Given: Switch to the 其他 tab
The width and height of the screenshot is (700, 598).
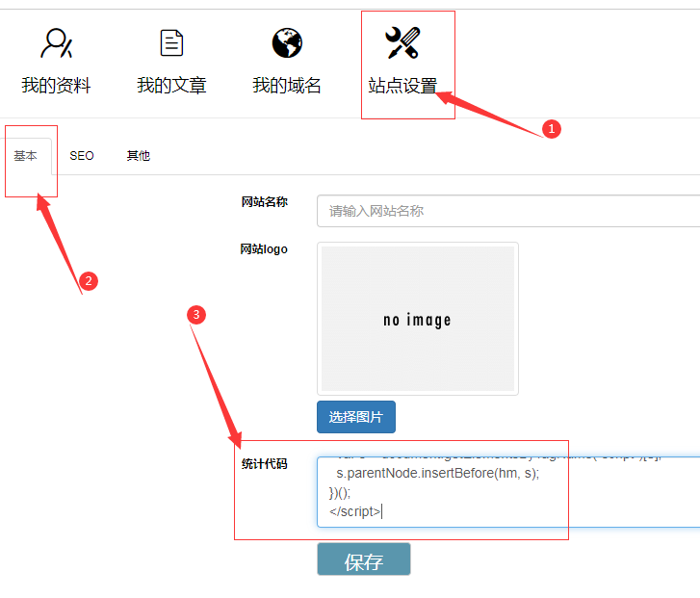Looking at the screenshot, I should coord(139,156).
